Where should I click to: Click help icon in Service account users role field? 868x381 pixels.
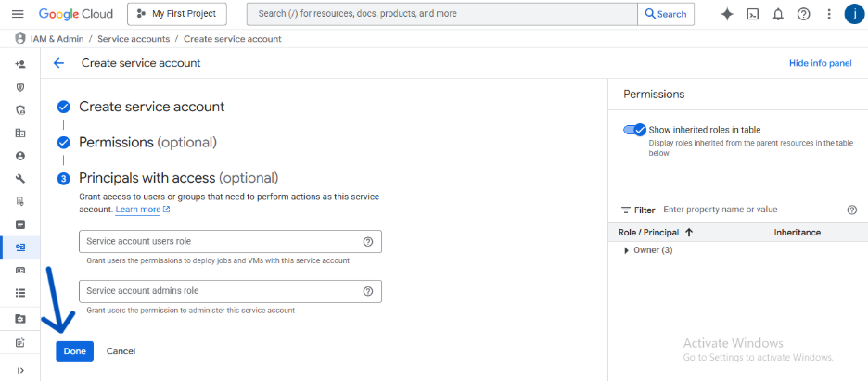click(x=367, y=242)
